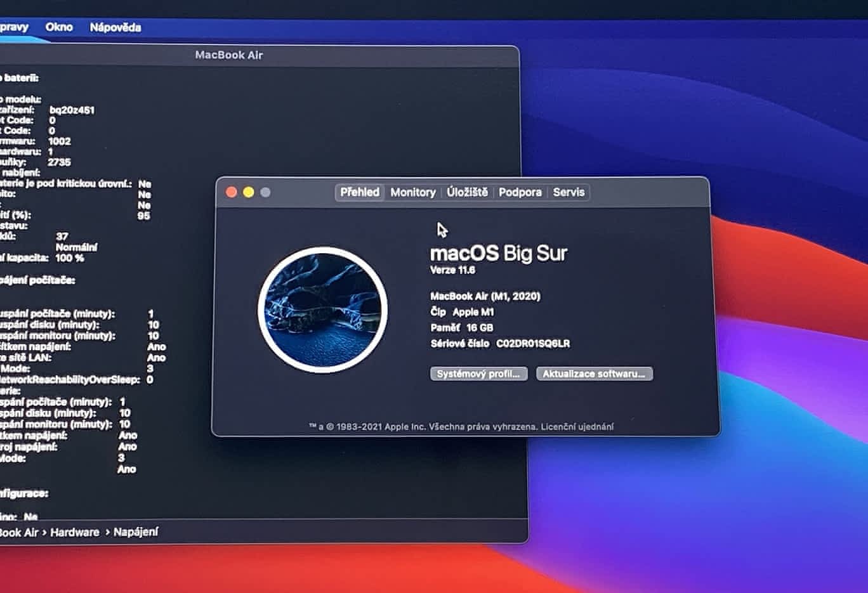
Task: Select Napájení in the System Information path bar
Action: [136, 532]
